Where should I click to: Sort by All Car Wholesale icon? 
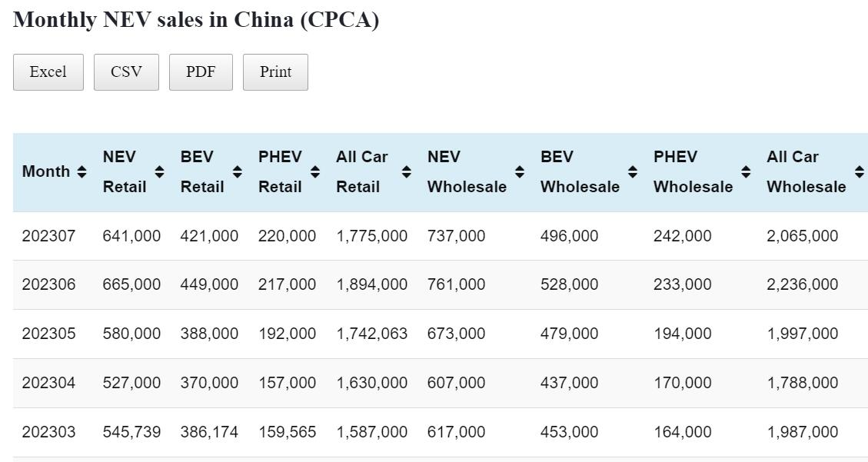(859, 172)
